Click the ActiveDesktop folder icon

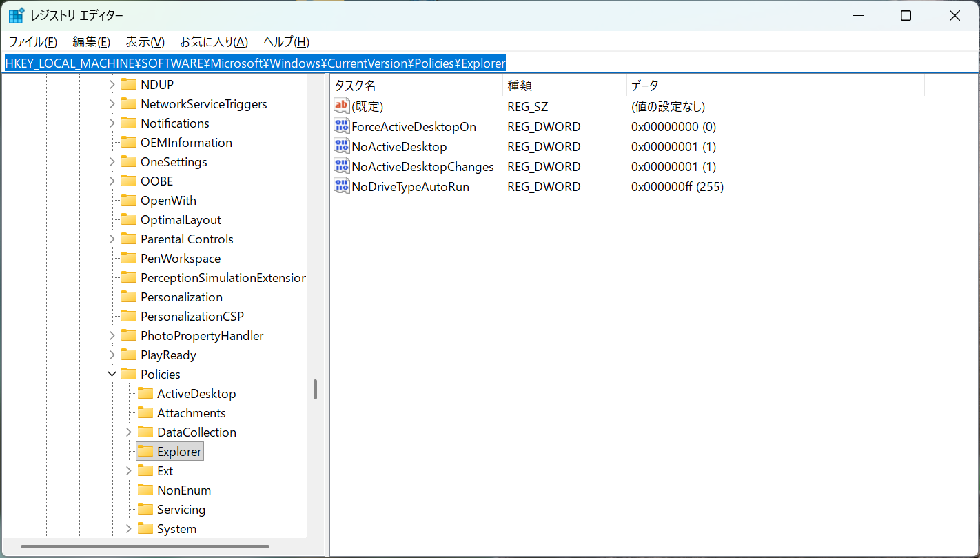click(145, 393)
